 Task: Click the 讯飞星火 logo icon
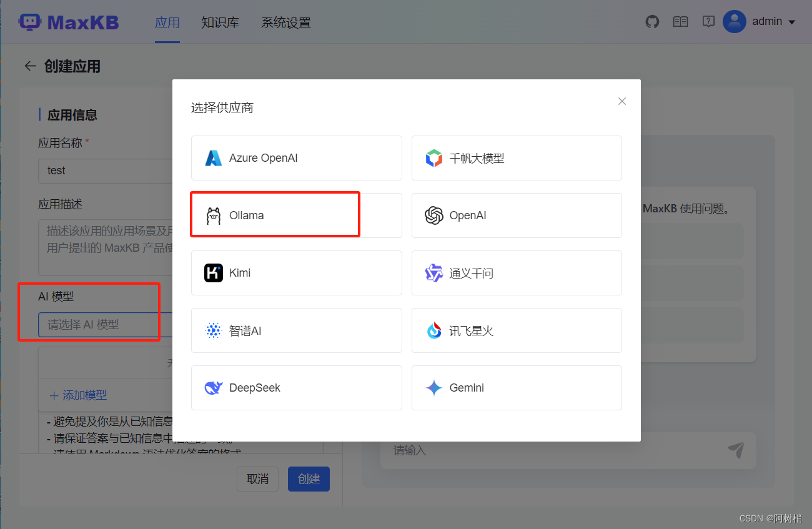[x=434, y=330]
